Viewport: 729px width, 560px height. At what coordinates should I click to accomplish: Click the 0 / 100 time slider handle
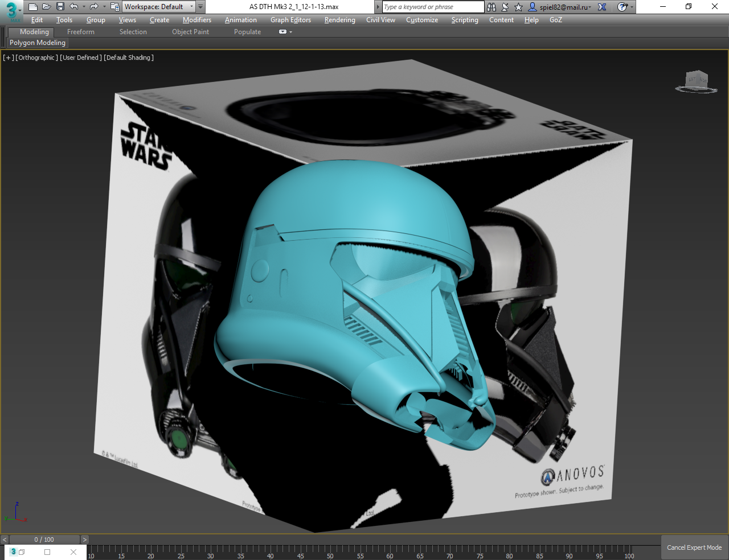coord(44,540)
